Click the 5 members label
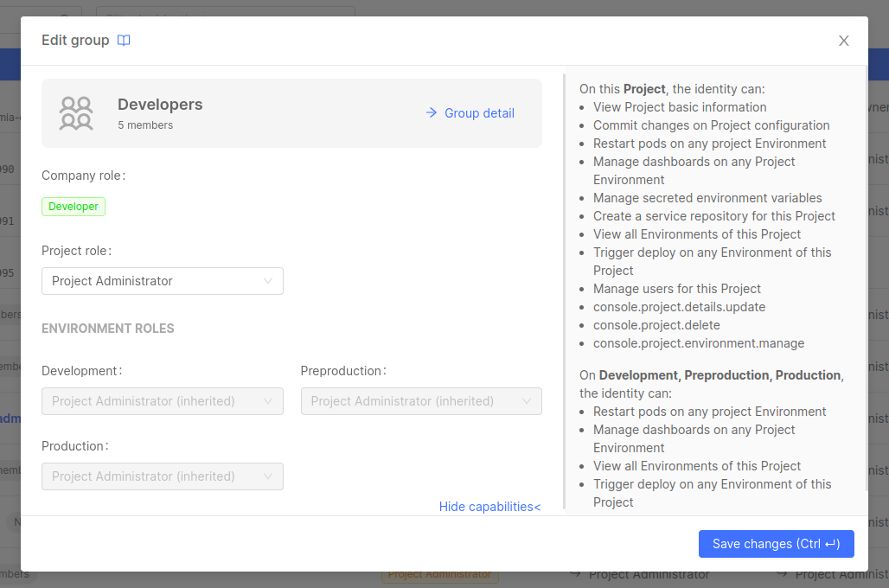 point(145,125)
